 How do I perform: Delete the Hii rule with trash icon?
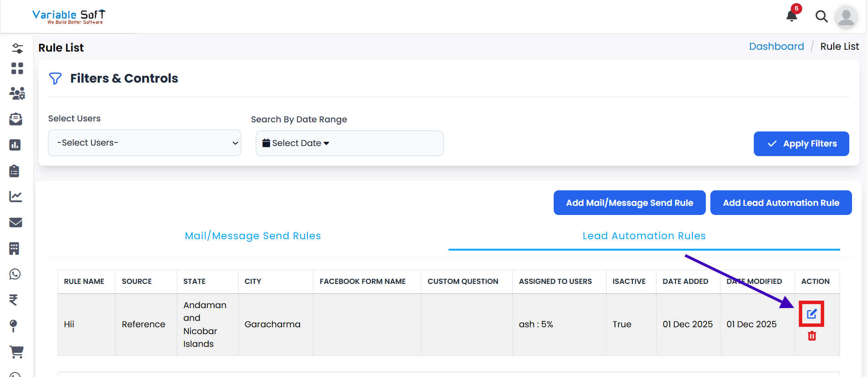tap(812, 336)
